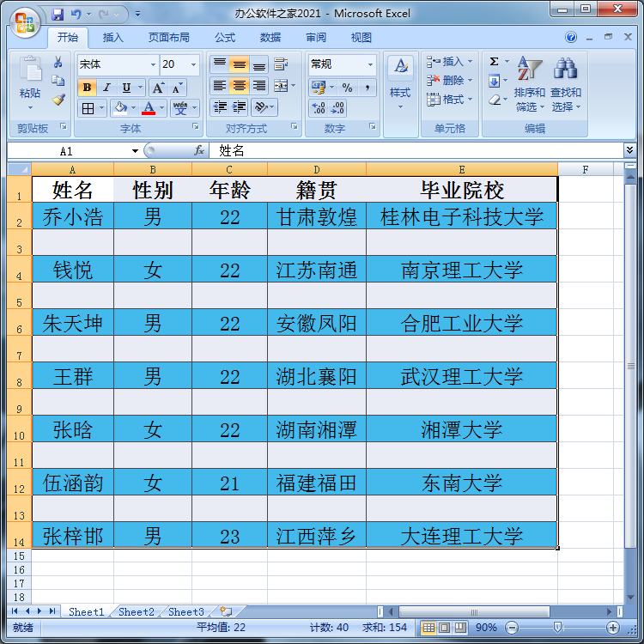This screenshot has width=644, height=644.
Task: Switch to the 公式 ribbon tab
Action: (225, 38)
